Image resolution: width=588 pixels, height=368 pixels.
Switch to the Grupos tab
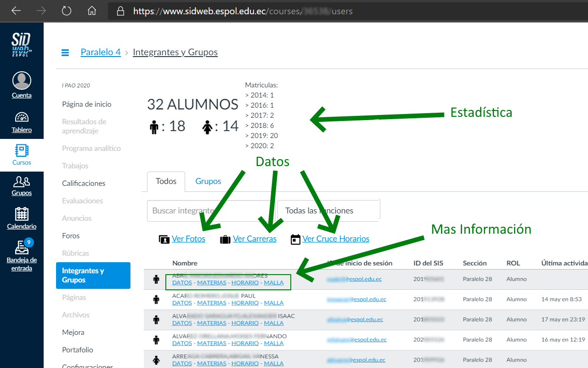tap(208, 181)
